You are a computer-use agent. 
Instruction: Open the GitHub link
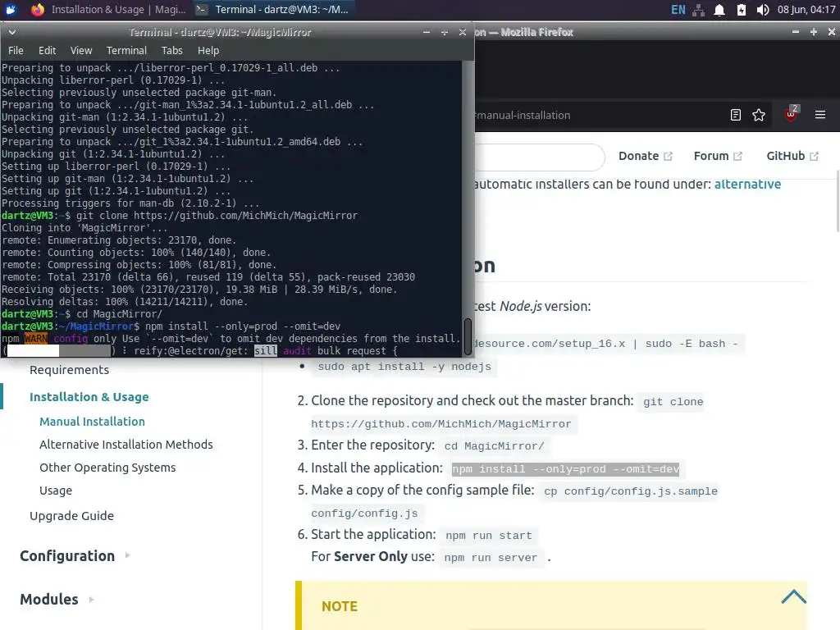(x=792, y=156)
